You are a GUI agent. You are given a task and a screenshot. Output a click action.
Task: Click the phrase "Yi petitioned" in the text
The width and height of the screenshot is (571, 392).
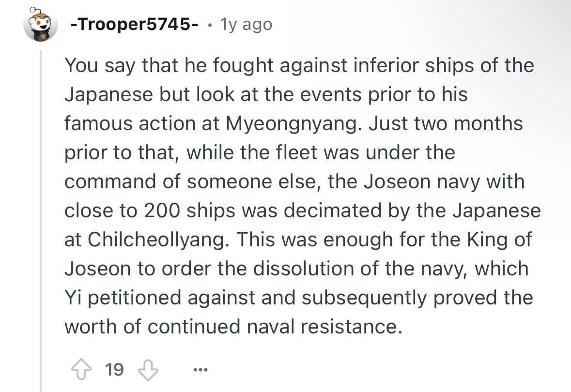[123, 298]
